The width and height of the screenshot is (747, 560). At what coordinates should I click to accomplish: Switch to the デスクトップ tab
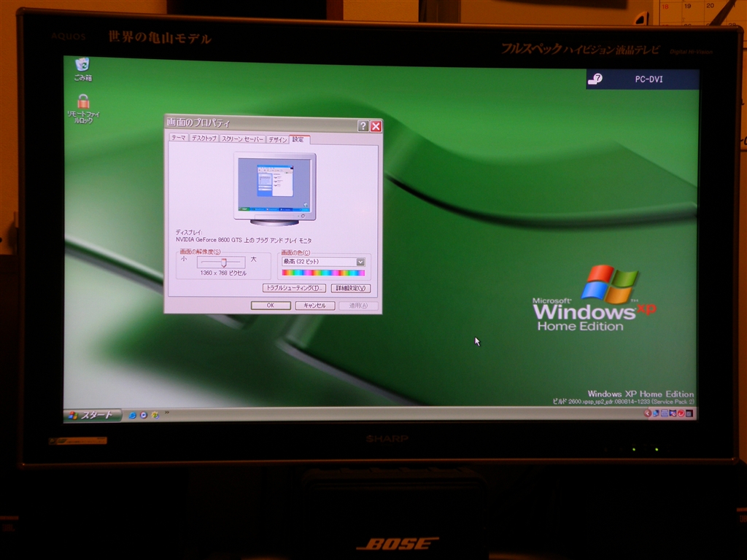(x=204, y=138)
